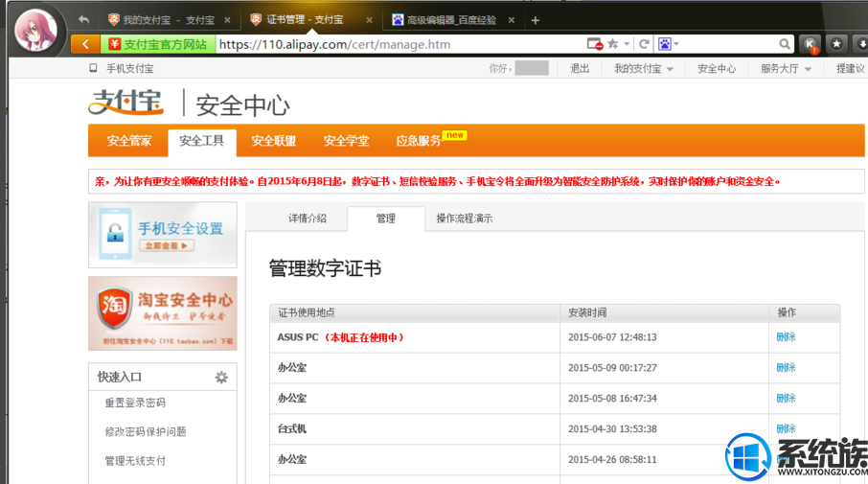Click the 退出 logout link
The height and width of the screenshot is (484, 868).
(580, 69)
